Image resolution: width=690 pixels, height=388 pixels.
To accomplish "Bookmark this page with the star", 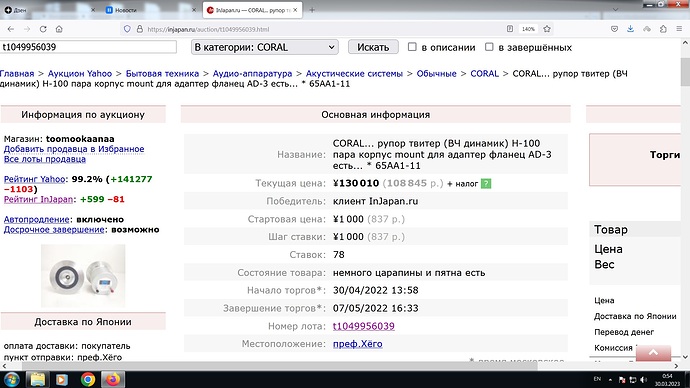I will tap(547, 29).
